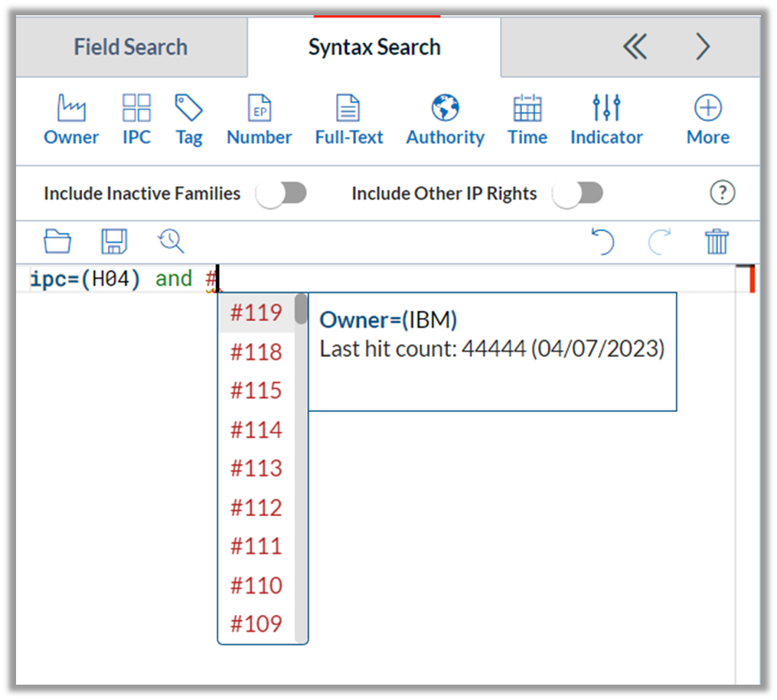Select the Full-Text search field
Screen dimensions: 777x700
pos(349,120)
